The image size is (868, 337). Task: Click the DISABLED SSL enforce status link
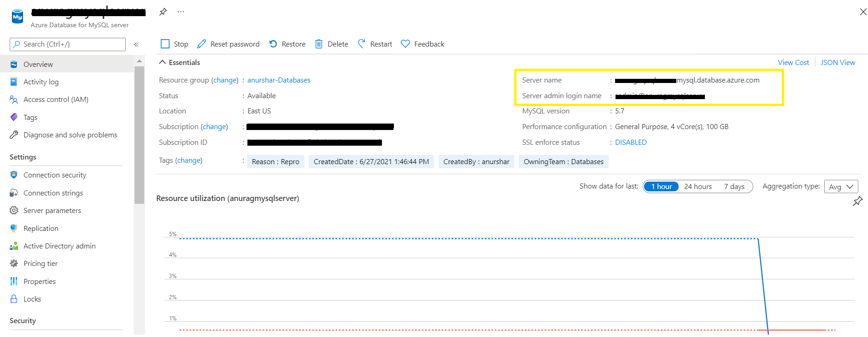[631, 142]
